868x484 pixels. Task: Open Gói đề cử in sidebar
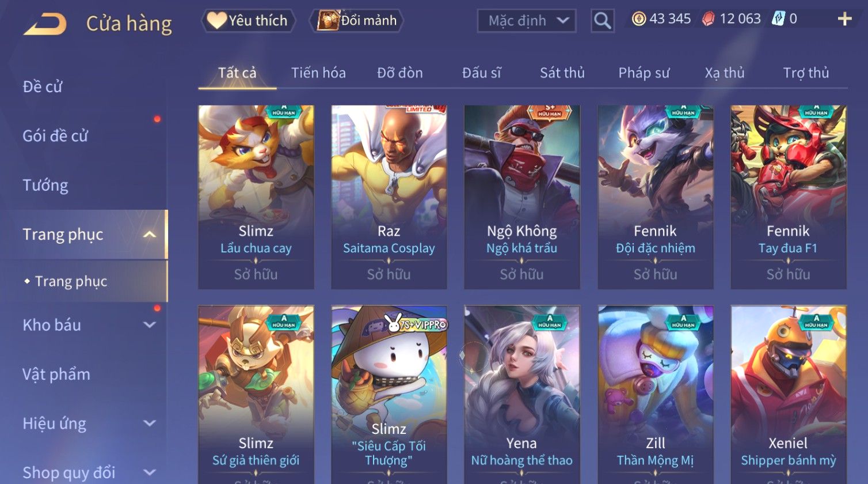coord(55,136)
